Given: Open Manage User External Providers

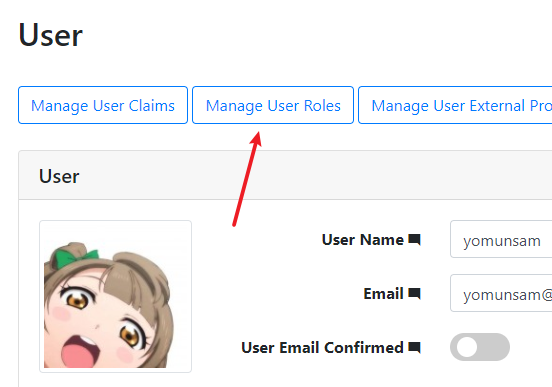Looking at the screenshot, I should tap(455, 105).
